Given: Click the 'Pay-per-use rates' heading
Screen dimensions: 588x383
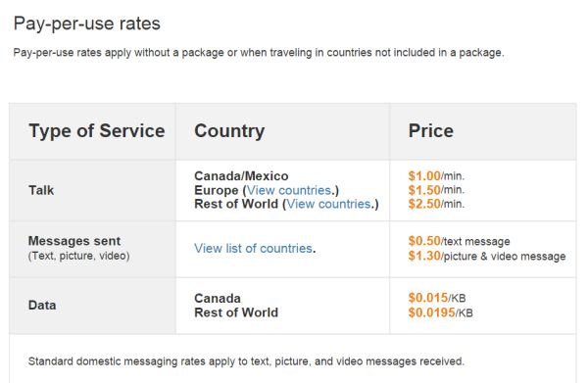Looking at the screenshot, I should (87, 24).
